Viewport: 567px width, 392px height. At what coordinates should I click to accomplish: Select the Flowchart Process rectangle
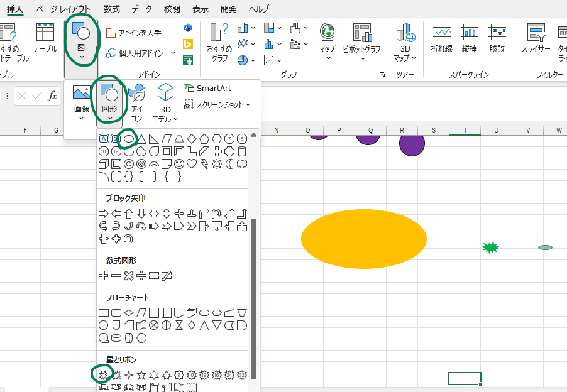point(104,312)
